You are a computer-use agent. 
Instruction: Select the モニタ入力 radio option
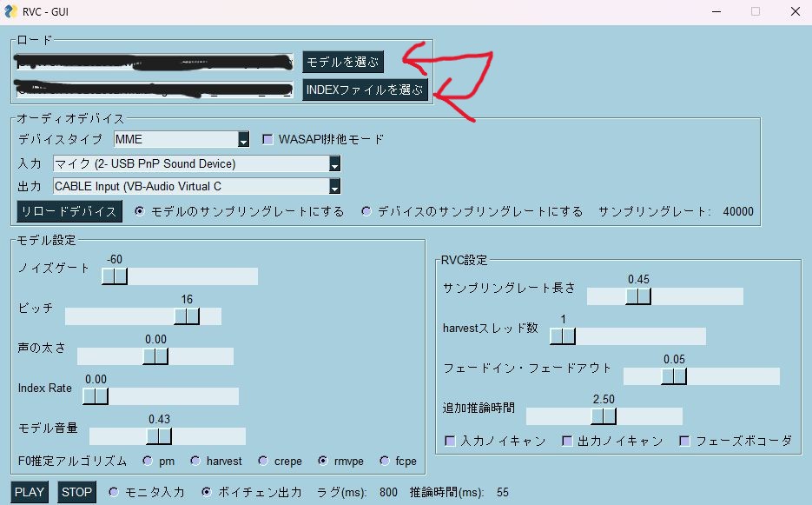coord(114,492)
